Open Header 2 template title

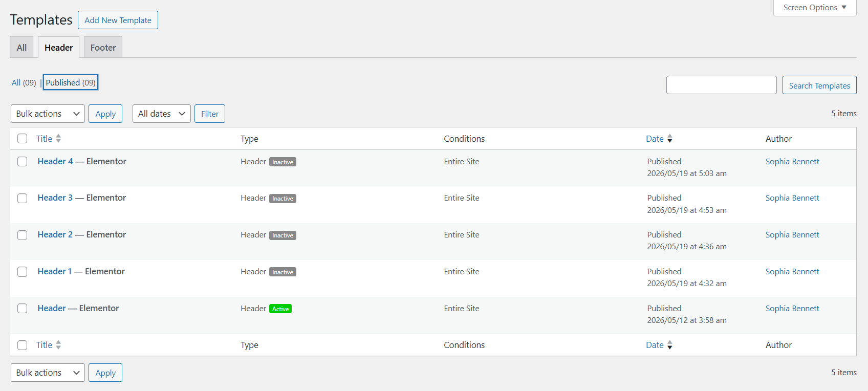pyautogui.click(x=55, y=234)
